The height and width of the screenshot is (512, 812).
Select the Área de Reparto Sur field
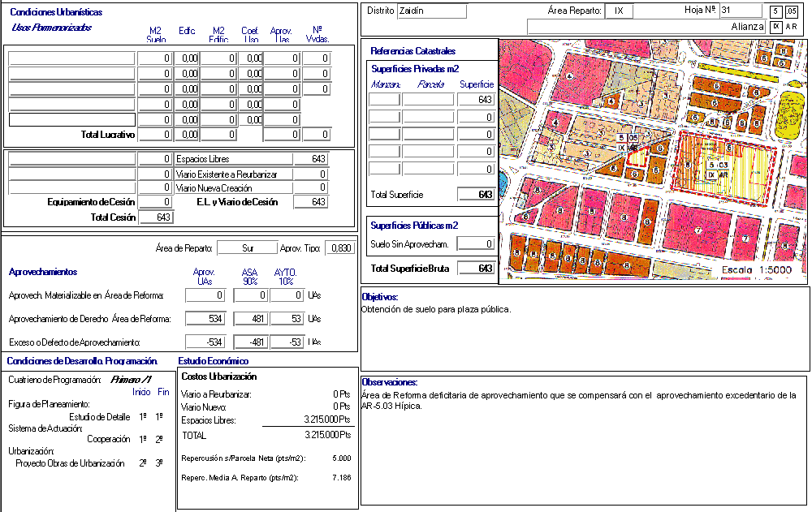pyautogui.click(x=248, y=248)
